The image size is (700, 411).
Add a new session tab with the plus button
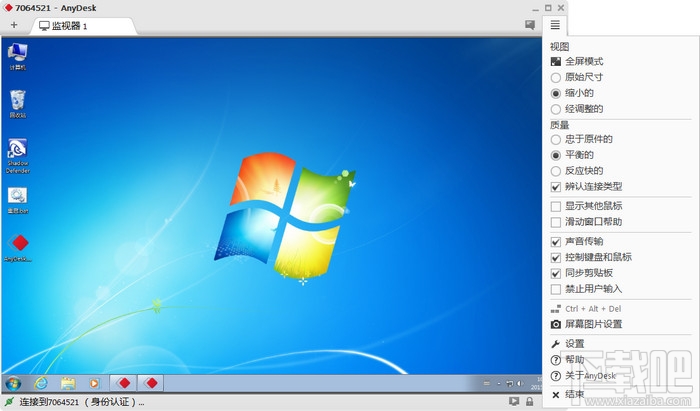pos(14,25)
